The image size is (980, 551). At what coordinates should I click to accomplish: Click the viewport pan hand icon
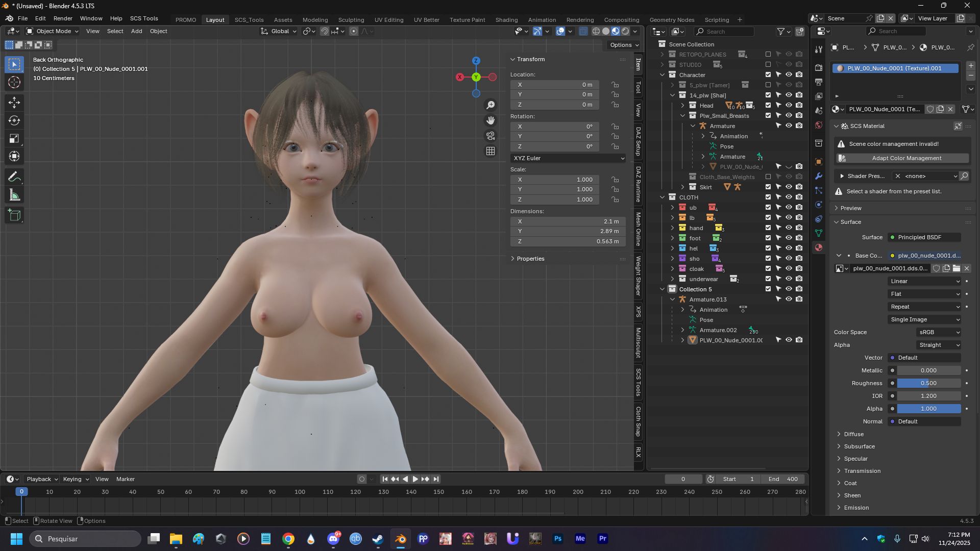click(491, 120)
